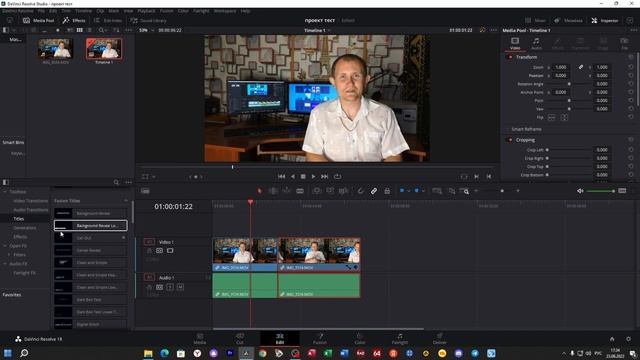Open the File tab in Inspector
This screenshot has height=360, width=640.
tap(624, 43)
